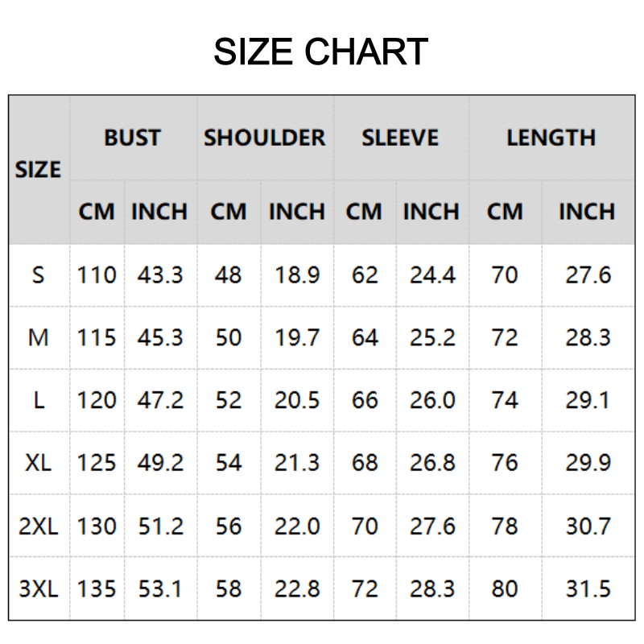644x644 pixels.
Task: Click the 58 shoulder cm cell
Action: tap(229, 589)
